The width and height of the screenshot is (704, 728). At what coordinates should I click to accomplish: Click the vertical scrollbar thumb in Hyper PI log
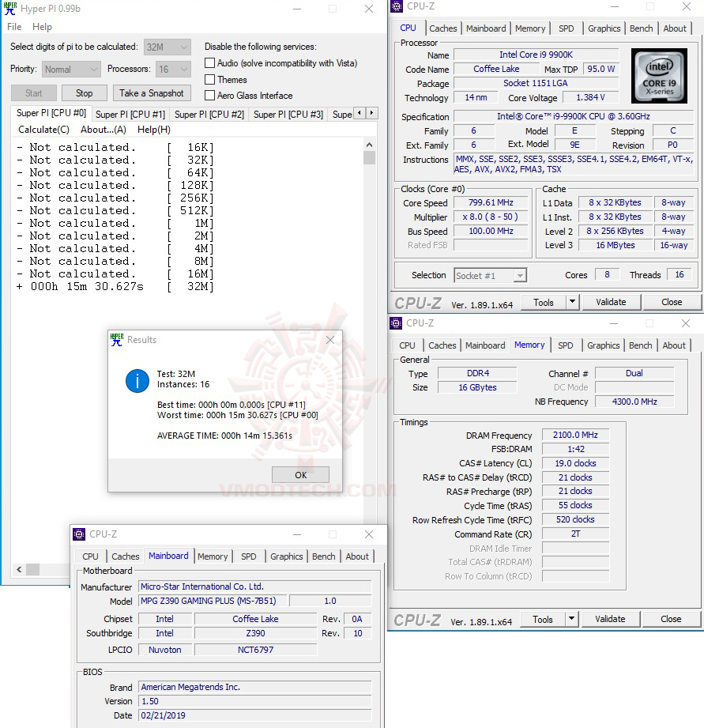370,158
